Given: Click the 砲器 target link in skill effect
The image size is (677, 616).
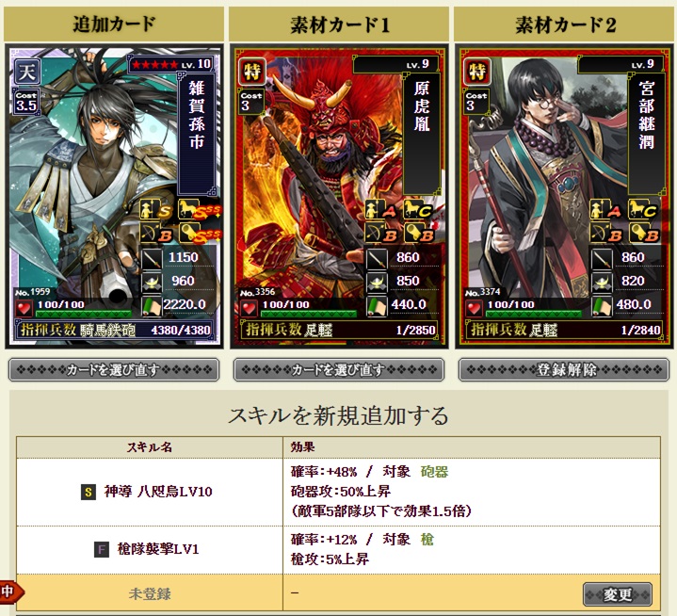Looking at the screenshot, I should click(434, 472).
